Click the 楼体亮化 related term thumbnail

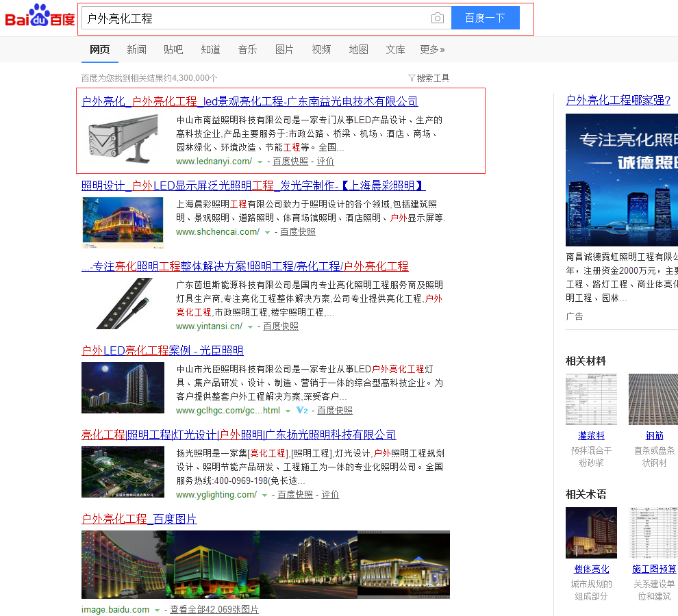click(591, 532)
